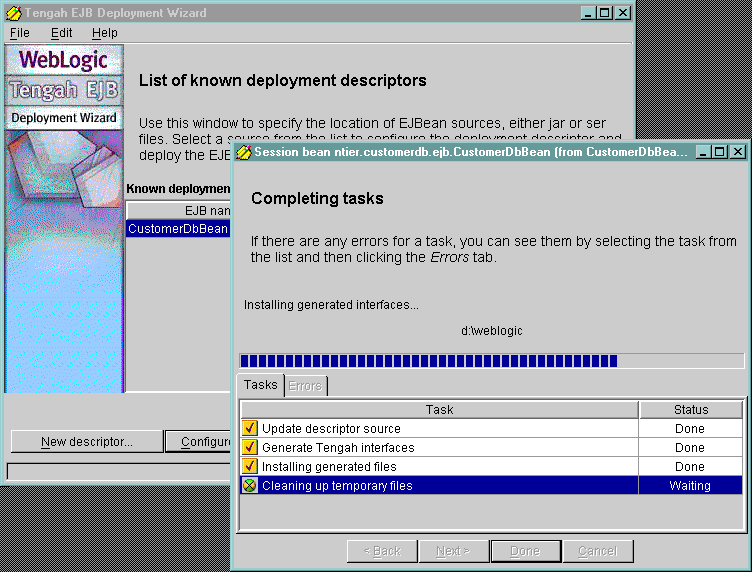Open the Edit menu
This screenshot has width=752, height=572.
tap(61, 33)
